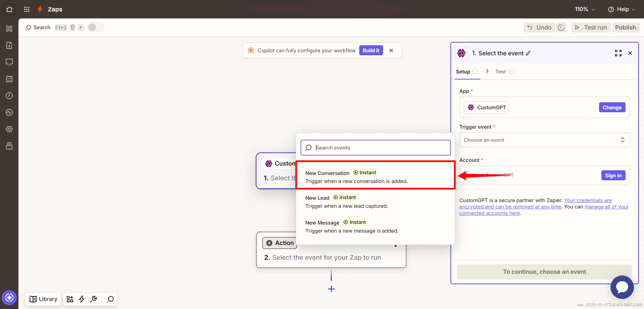Open the sidebar history clock icon
This screenshot has width=644, height=309.
click(9, 96)
